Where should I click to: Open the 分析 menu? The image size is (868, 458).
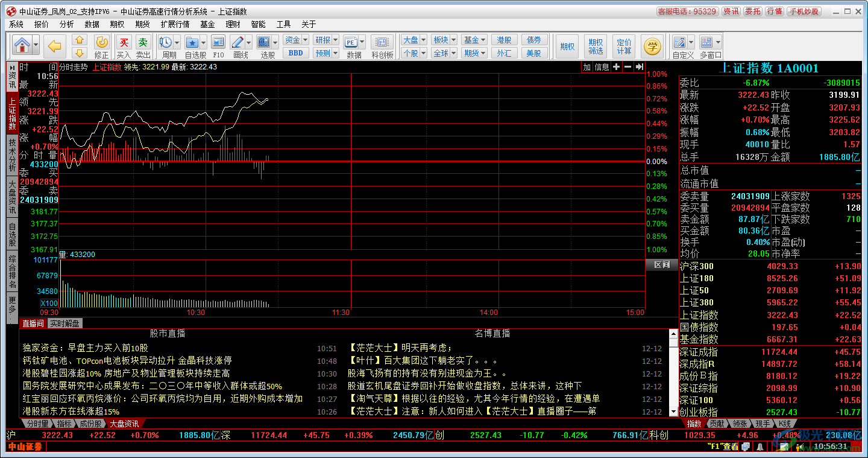(x=66, y=24)
